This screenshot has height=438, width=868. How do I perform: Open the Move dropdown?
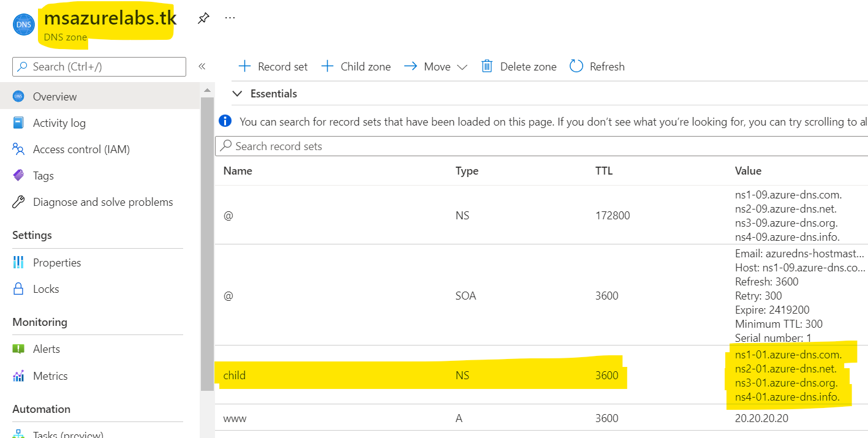coord(436,66)
